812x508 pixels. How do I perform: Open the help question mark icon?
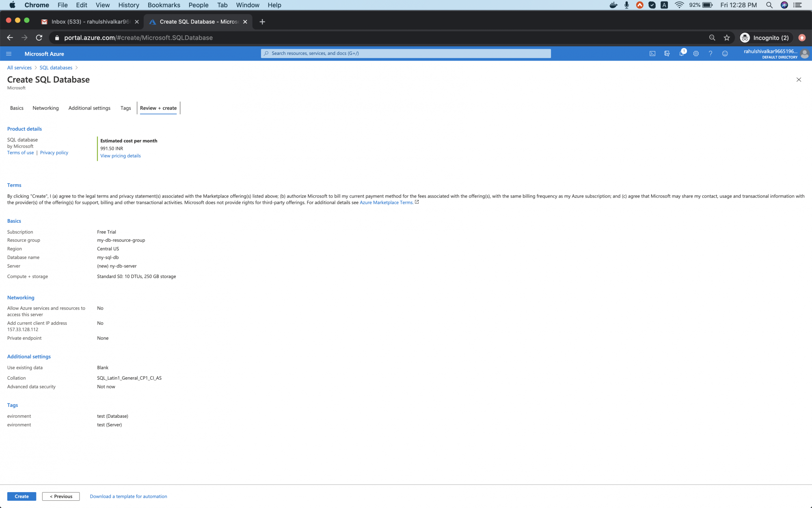710,54
